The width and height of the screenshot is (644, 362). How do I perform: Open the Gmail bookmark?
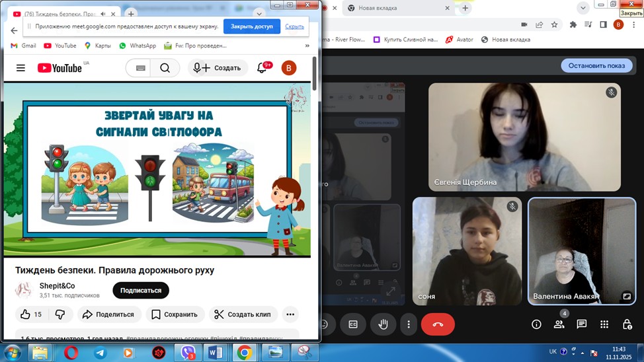click(x=23, y=46)
